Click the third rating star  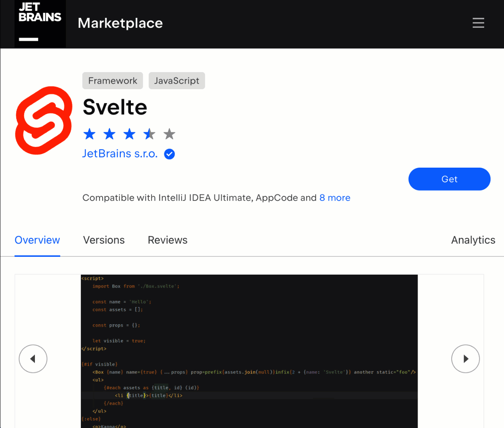coord(129,134)
